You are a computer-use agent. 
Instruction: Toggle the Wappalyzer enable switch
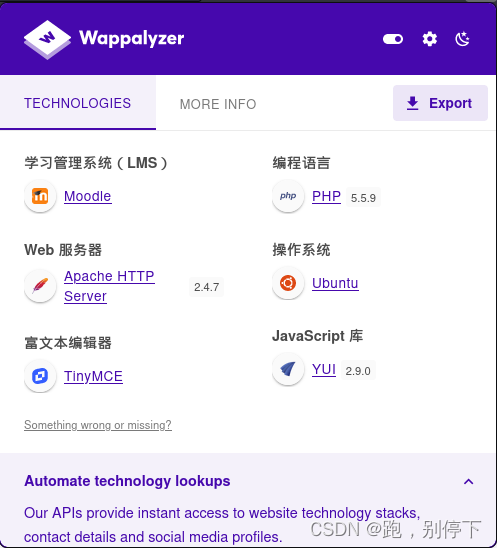(393, 39)
